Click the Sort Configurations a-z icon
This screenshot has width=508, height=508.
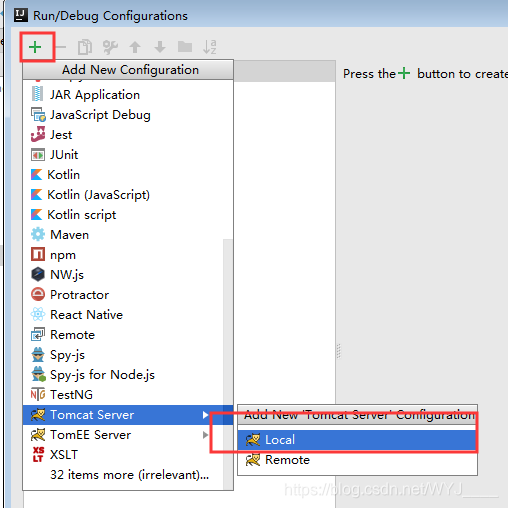click(x=210, y=47)
